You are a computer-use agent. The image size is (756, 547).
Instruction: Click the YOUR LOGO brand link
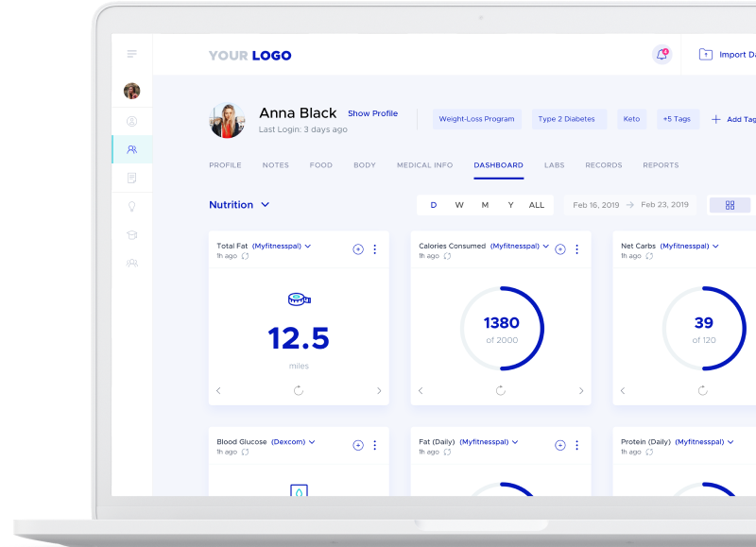click(x=249, y=56)
